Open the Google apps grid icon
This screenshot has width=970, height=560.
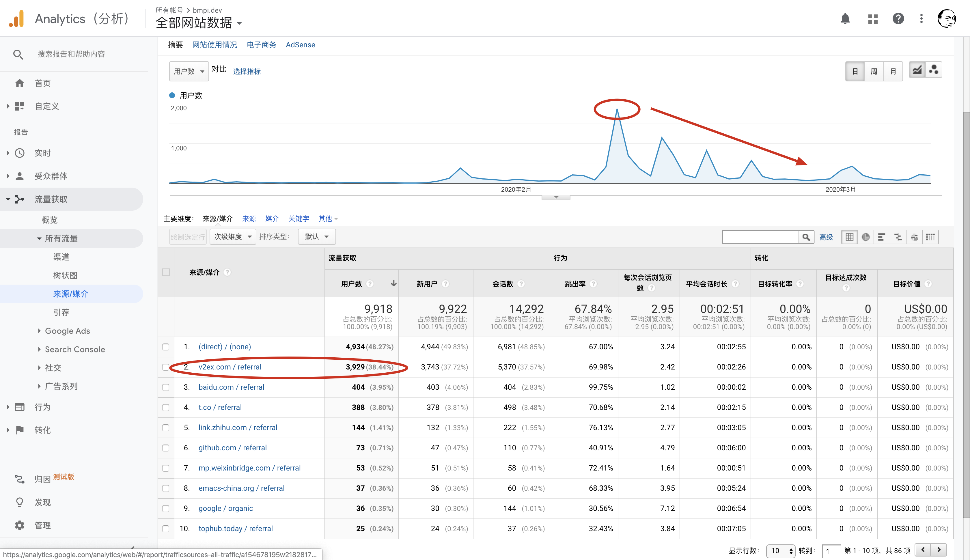point(873,19)
